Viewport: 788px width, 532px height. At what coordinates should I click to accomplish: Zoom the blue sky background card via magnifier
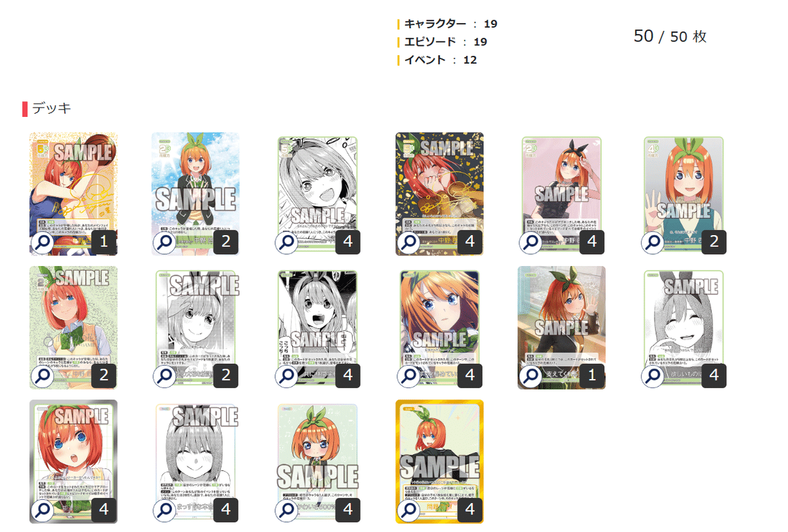coord(165,243)
